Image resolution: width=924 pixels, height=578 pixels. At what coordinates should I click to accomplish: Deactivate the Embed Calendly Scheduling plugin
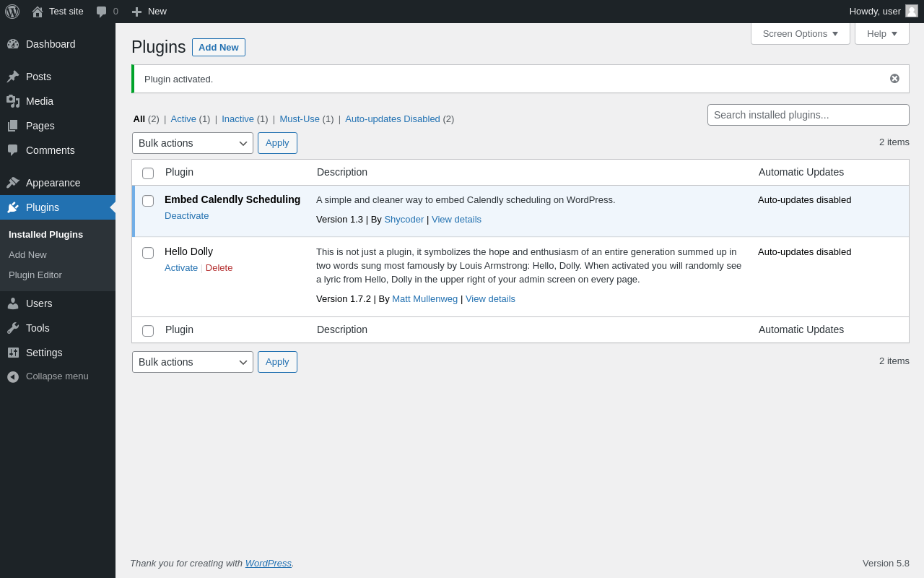coord(186,215)
